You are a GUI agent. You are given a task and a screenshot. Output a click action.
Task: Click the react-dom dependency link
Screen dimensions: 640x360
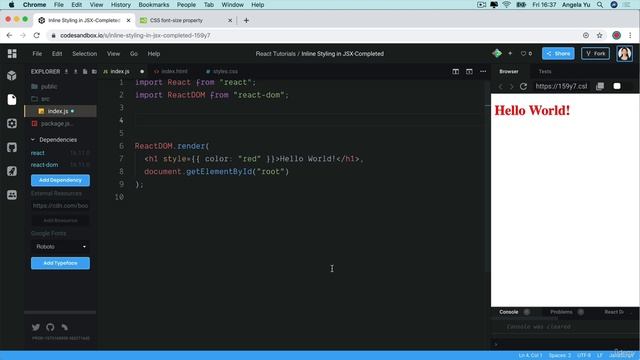[44, 165]
